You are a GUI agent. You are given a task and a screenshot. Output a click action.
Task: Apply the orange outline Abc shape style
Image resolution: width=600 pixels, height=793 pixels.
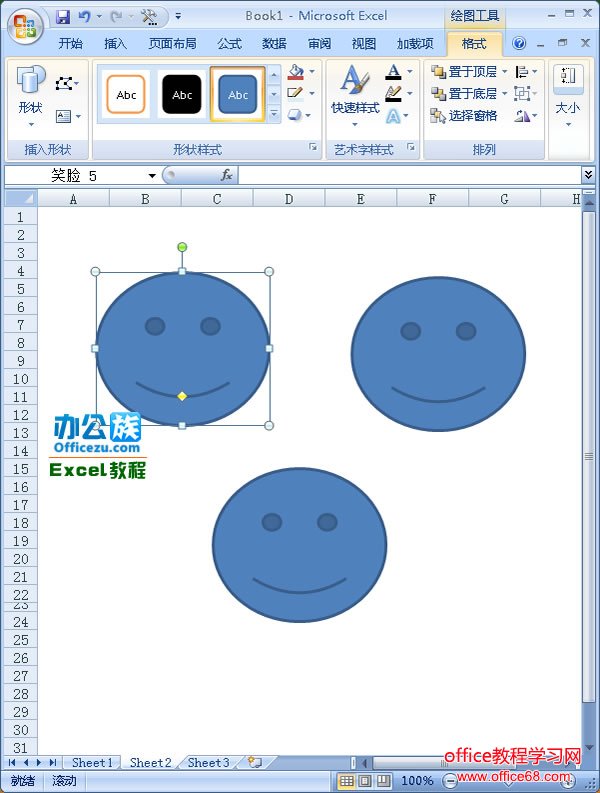tap(126, 95)
